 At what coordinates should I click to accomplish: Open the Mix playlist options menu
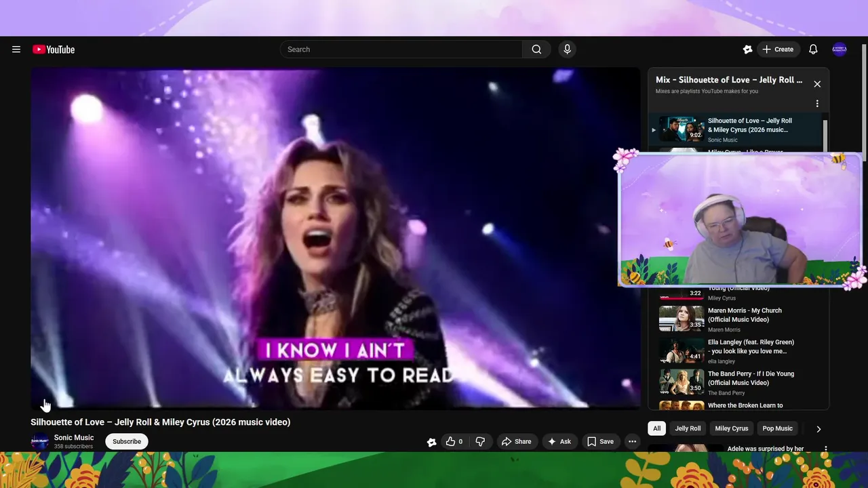817,104
